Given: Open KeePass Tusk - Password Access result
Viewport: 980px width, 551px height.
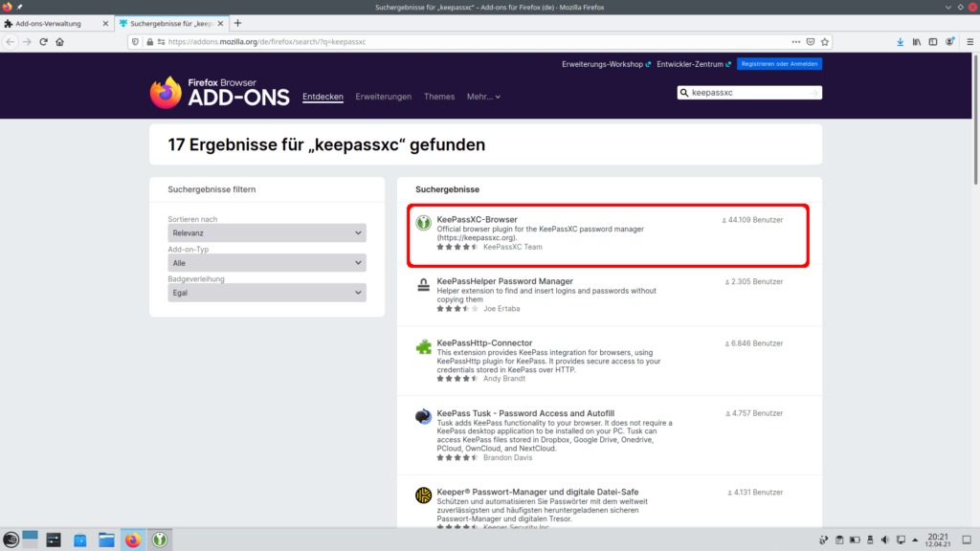Looking at the screenshot, I should coord(525,413).
